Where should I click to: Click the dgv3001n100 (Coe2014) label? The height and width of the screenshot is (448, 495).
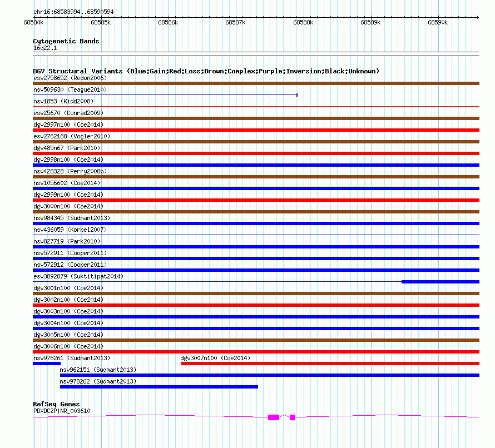(x=68, y=288)
